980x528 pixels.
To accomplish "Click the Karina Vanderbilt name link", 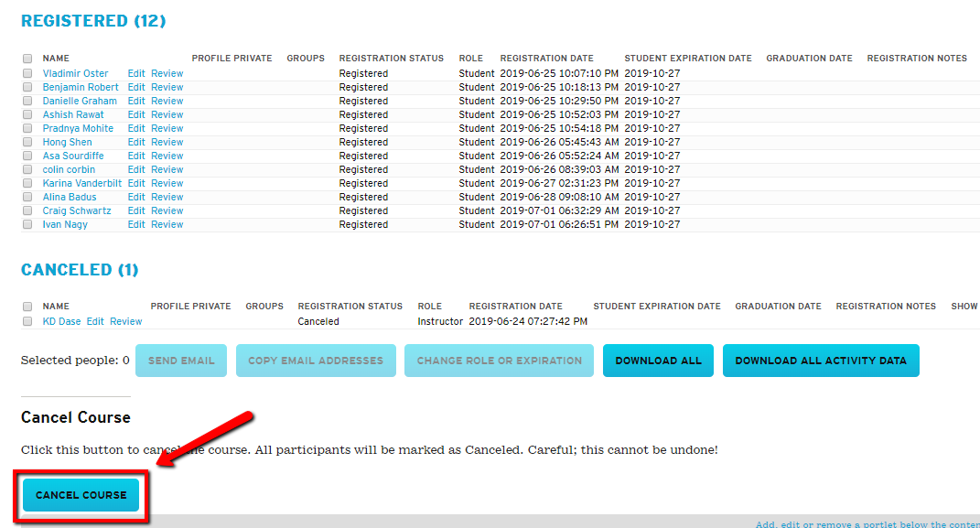I will pos(82,183).
